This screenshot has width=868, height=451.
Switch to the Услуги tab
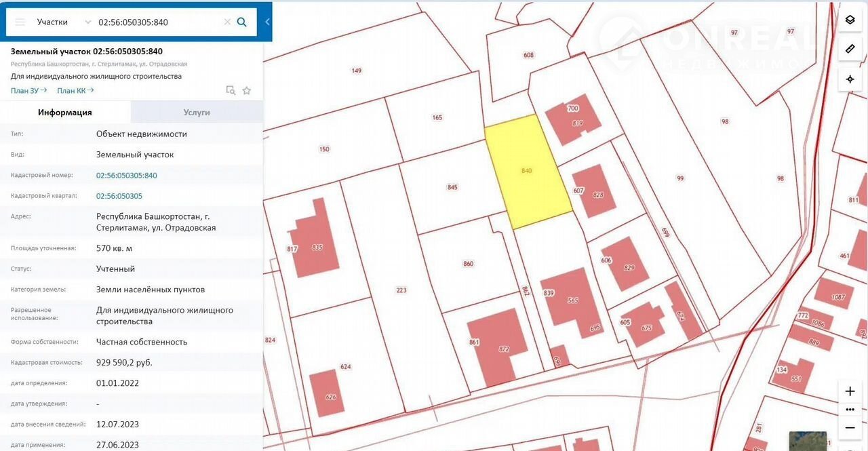click(197, 113)
